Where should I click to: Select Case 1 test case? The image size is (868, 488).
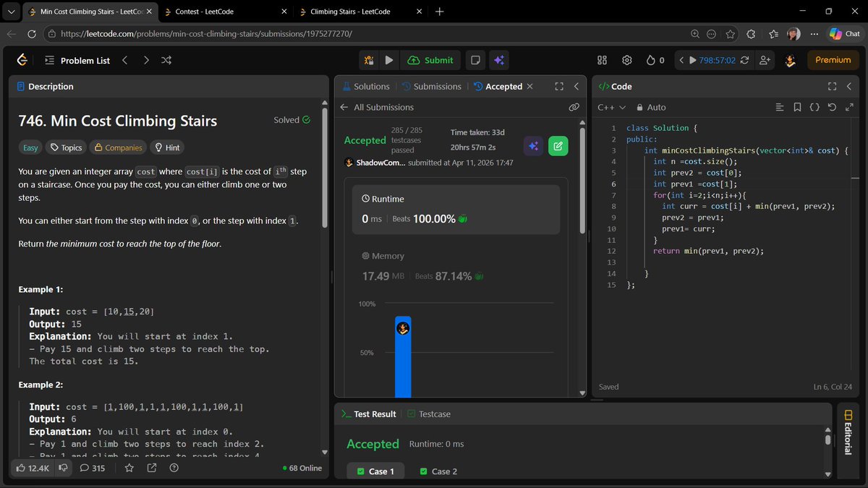375,471
